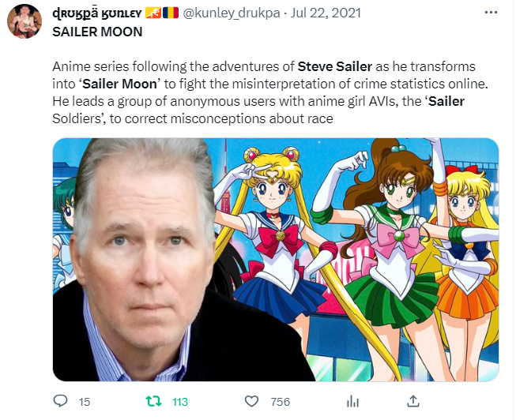Viewport: 516px width, 420px height.
Task: Open the three-dot more options menu
Action: coord(491,13)
